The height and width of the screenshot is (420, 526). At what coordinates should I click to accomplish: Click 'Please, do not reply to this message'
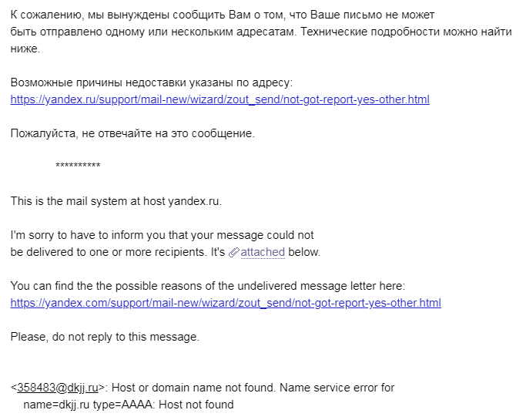click(105, 337)
